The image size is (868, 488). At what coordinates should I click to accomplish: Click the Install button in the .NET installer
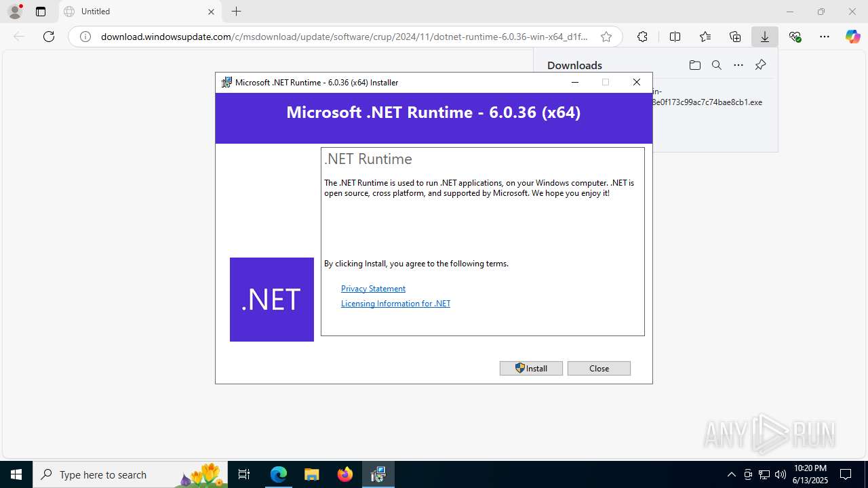531,368
